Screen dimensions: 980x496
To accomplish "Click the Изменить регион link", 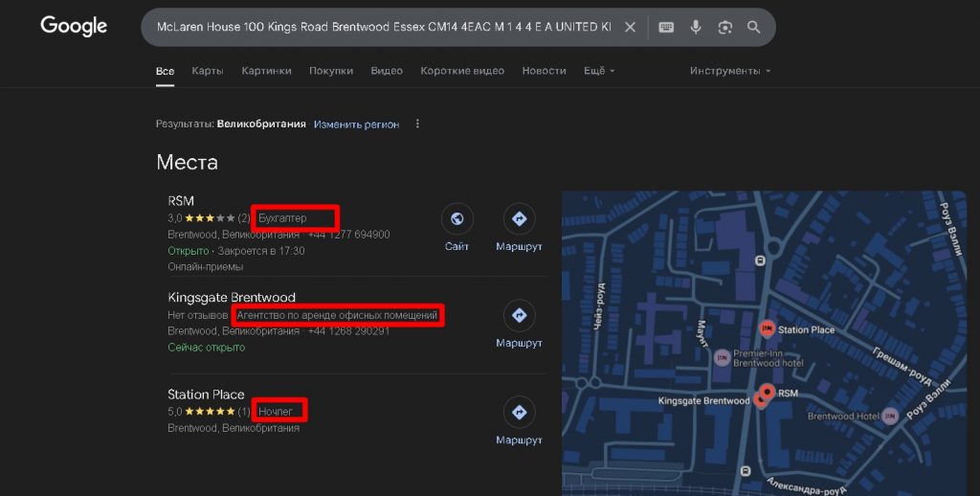I will click(356, 124).
